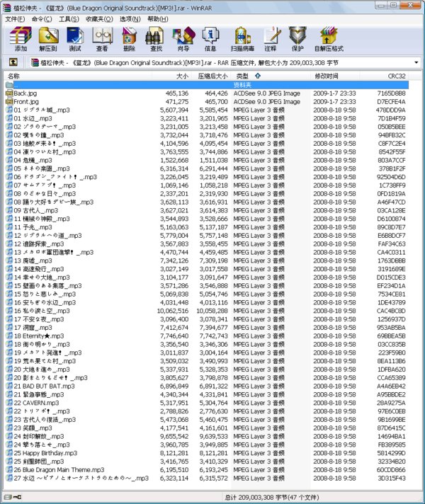Open the 查看 (View) toolbar icon

102,39
